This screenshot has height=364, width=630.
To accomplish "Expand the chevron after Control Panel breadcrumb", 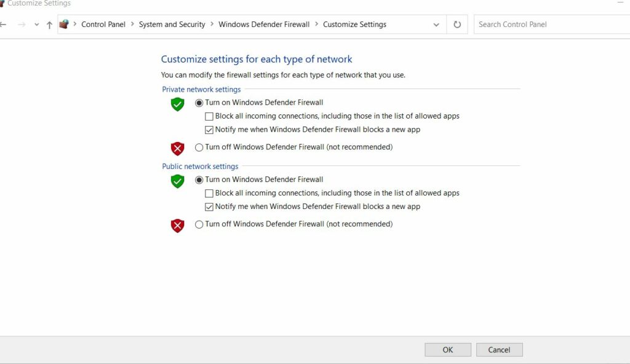I will [x=132, y=25].
